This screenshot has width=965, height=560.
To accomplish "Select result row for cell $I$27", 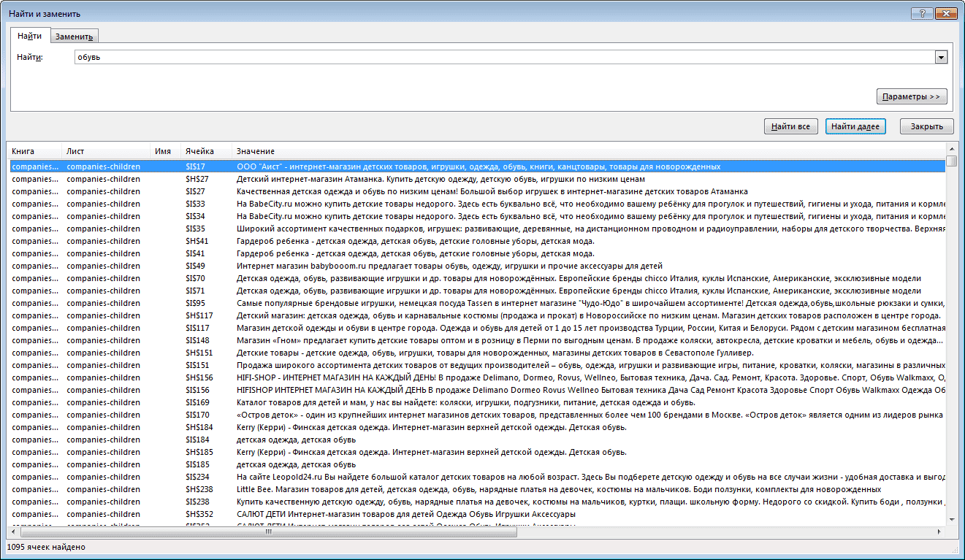I will point(476,191).
